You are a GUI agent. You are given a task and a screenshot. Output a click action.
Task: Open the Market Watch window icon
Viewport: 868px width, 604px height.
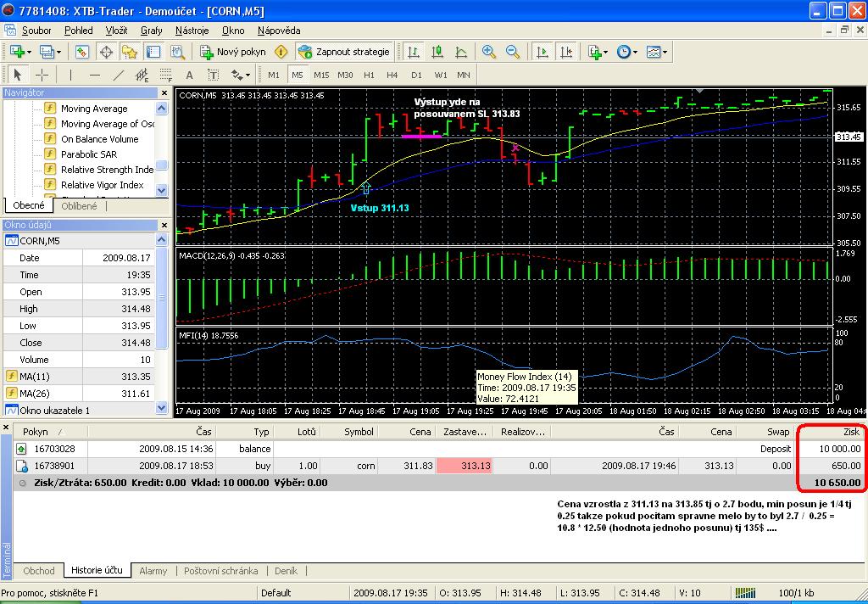click(82, 52)
